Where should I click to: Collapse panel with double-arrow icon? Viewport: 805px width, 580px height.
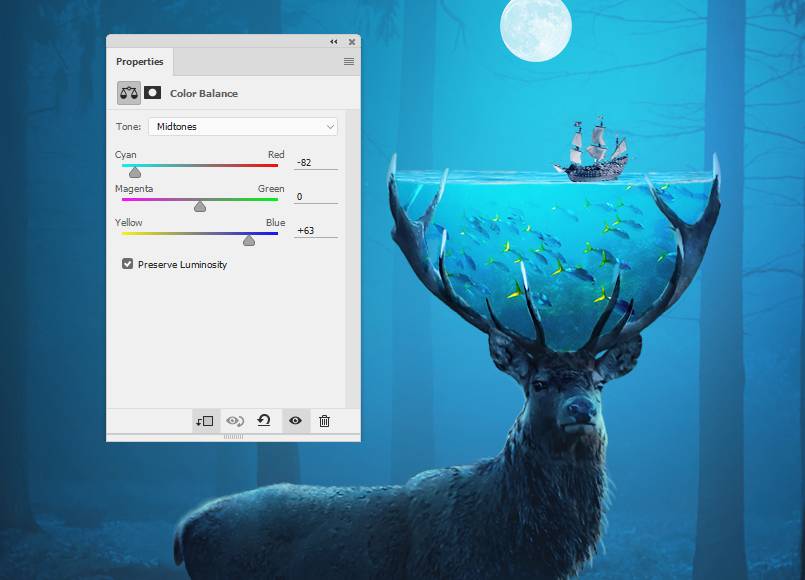click(334, 42)
